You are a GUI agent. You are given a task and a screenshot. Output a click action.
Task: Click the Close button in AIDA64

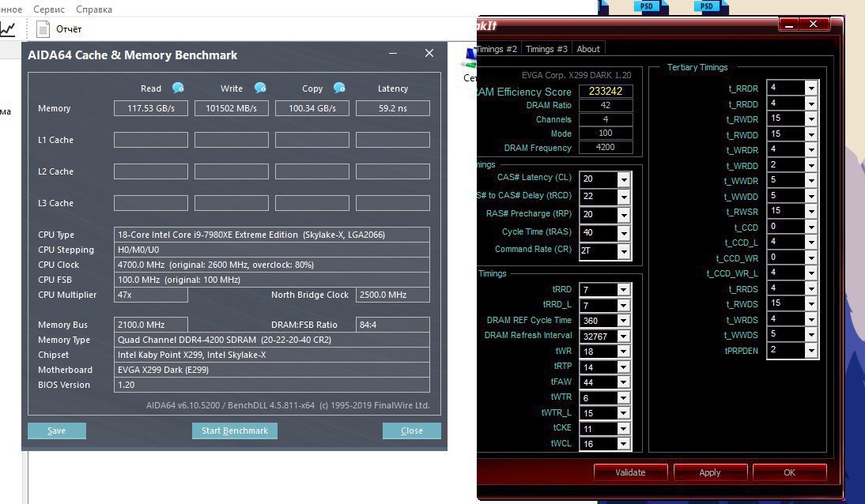pos(411,431)
